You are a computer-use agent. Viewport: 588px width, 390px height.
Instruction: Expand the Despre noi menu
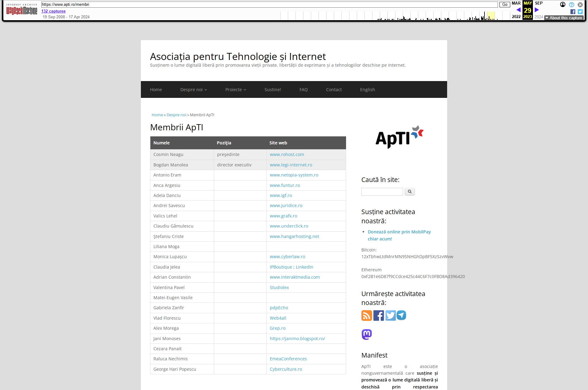pos(194,90)
